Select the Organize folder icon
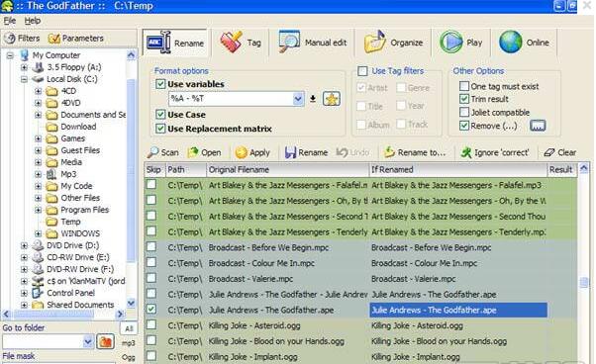Screen dimensions: 596x364 [x=375, y=43]
